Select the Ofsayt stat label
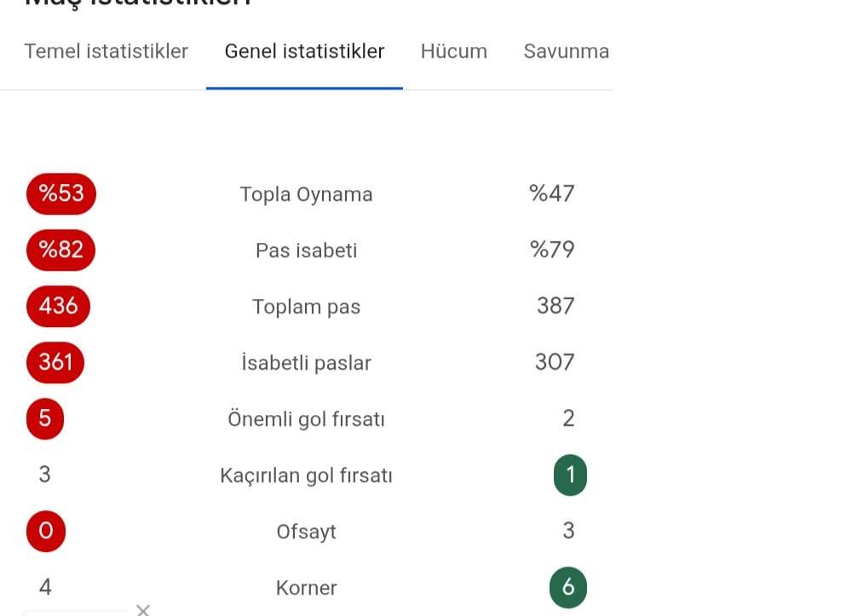Image resolution: width=852 pixels, height=616 pixels. [306, 532]
